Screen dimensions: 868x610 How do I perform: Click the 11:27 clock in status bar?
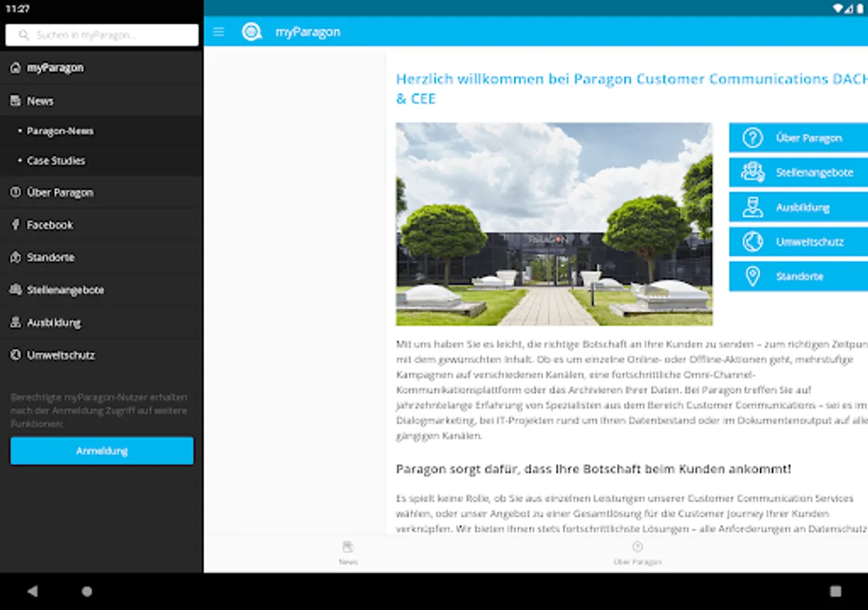[17, 9]
